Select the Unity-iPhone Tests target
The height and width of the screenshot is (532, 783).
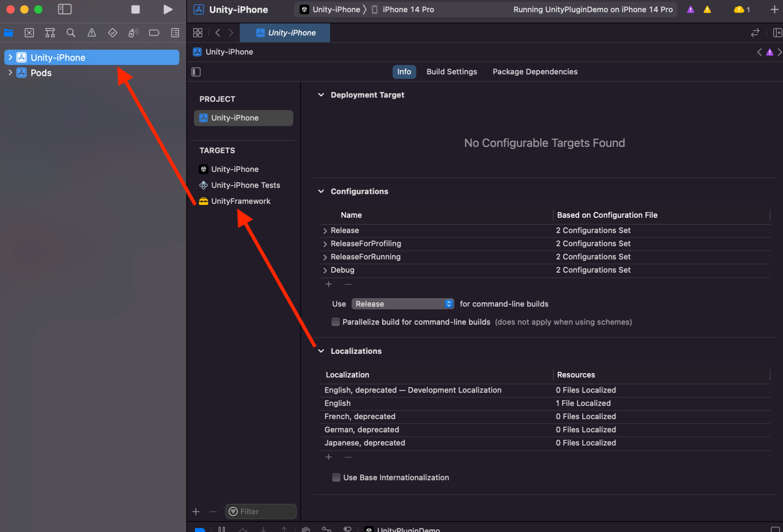point(245,185)
